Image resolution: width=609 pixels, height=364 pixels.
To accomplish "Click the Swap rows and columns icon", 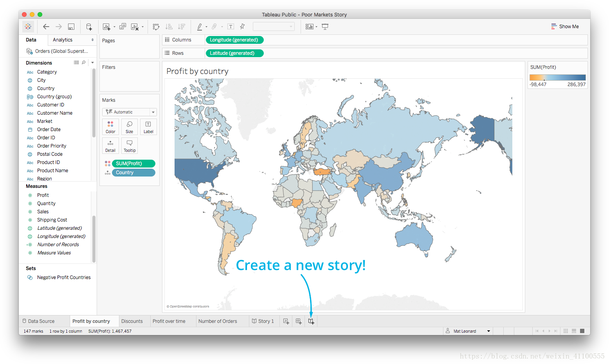I will click(156, 27).
